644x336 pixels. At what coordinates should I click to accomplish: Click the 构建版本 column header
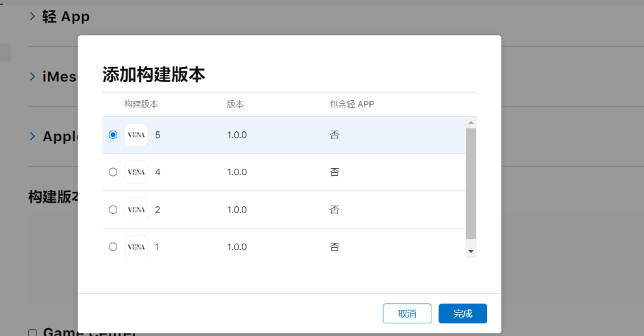[x=141, y=104]
